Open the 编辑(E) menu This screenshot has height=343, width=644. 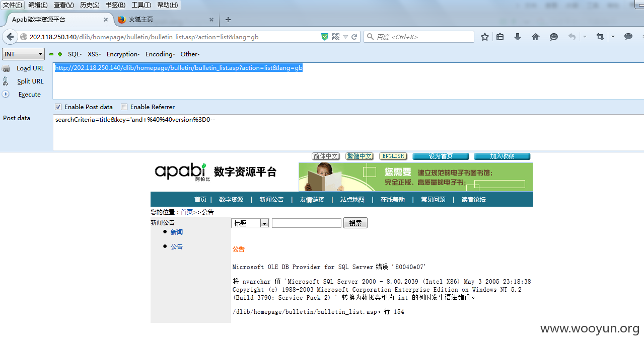pos(38,5)
